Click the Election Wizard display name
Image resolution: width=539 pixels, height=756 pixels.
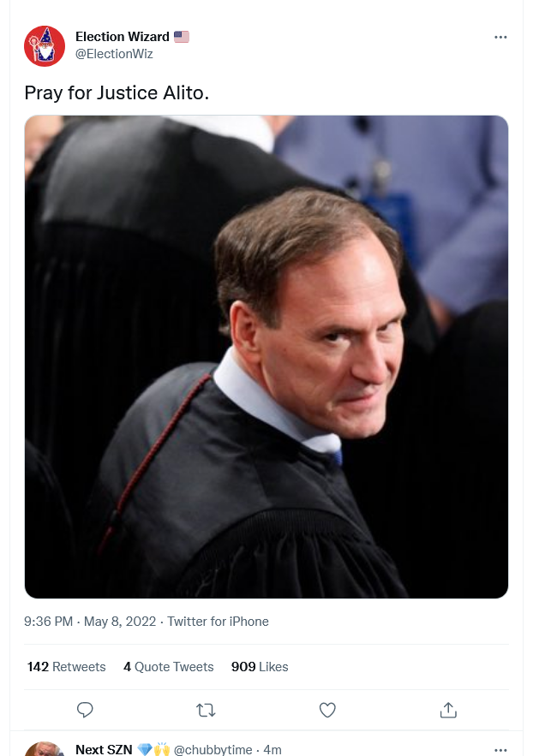(x=123, y=37)
